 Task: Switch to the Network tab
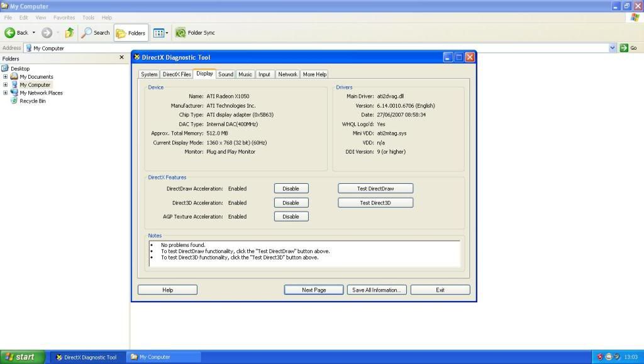pyautogui.click(x=287, y=74)
